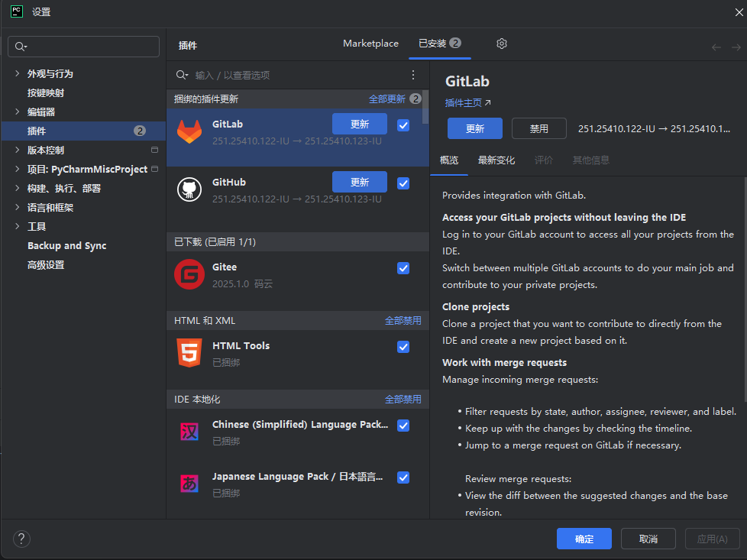
Task: Click the GitHub octocat plugin icon
Action: click(x=189, y=189)
